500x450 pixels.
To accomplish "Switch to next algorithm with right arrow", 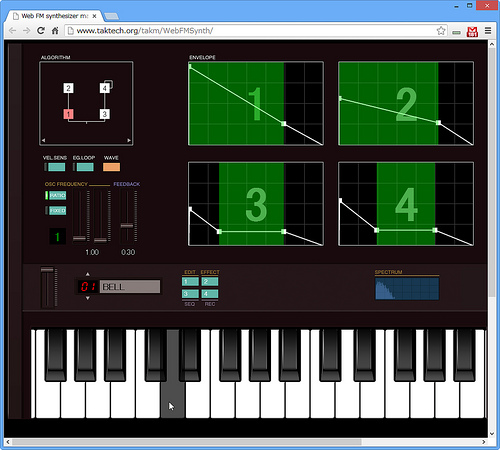I will (x=129, y=140).
